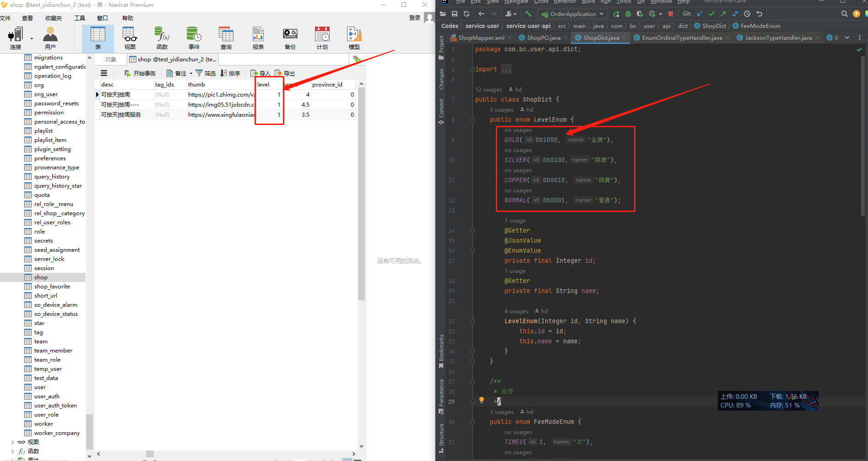The image size is (868, 461).
Task: Navigate back with the left arrow in IntelliJ
Action: coord(482,14)
